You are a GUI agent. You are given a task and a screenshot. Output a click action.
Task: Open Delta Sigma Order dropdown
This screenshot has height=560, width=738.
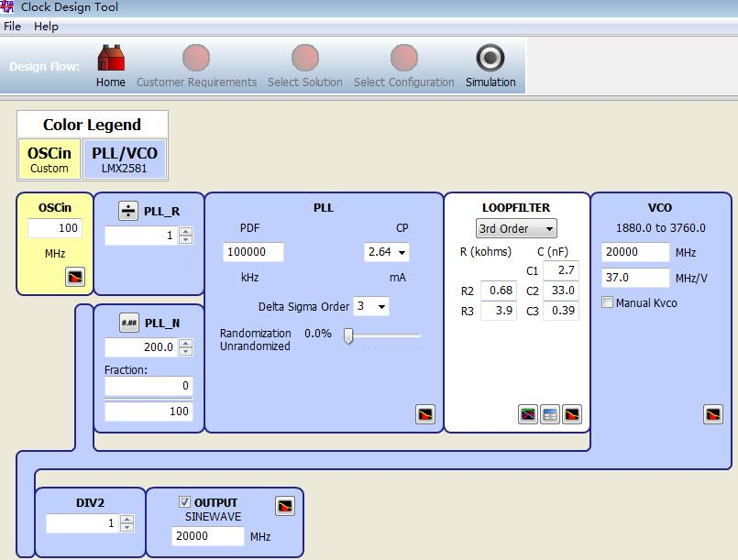pos(381,306)
